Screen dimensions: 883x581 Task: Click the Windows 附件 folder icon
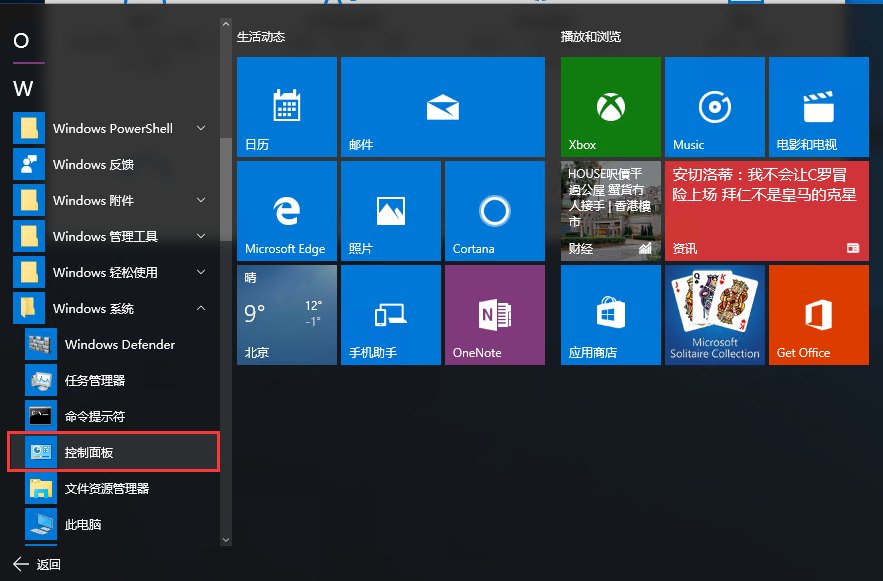click(x=29, y=200)
